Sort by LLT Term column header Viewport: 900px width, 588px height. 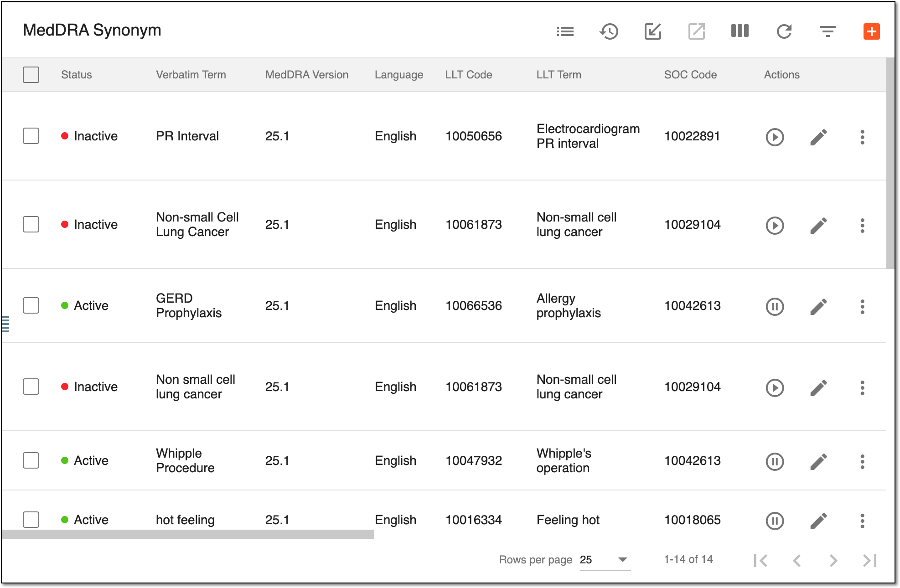[559, 75]
